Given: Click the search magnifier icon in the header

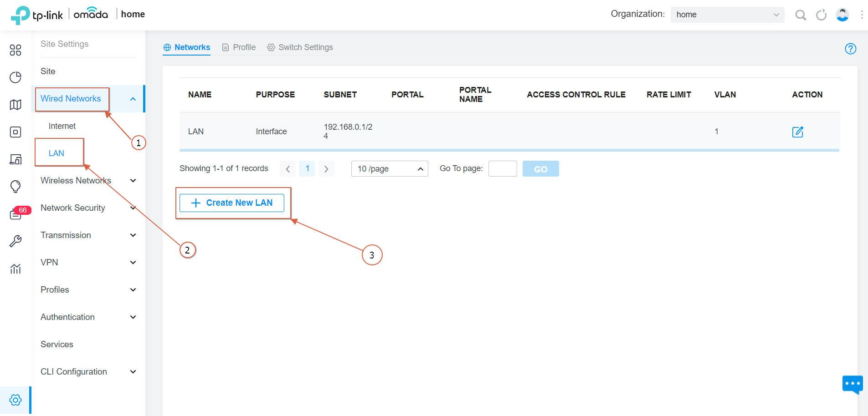Looking at the screenshot, I should pos(801,15).
